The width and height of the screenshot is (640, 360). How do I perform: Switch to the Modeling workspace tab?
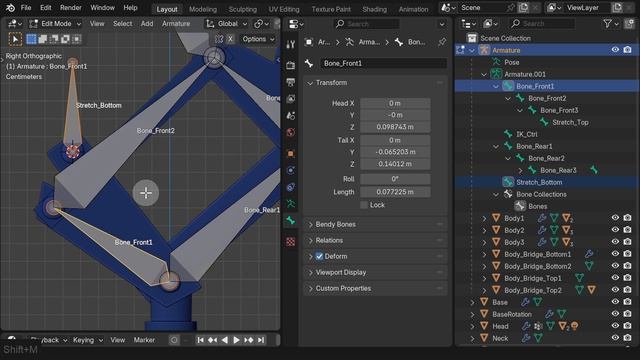(203, 9)
